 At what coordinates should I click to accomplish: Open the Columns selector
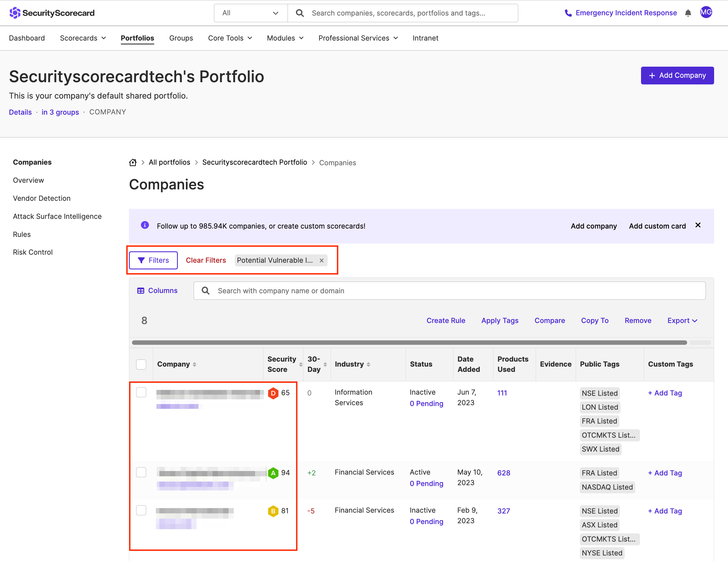pos(157,291)
